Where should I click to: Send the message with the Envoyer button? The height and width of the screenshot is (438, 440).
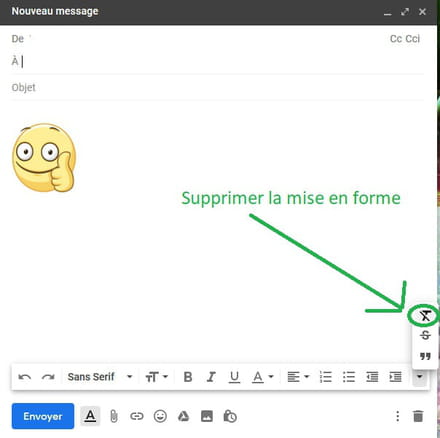[x=43, y=416]
